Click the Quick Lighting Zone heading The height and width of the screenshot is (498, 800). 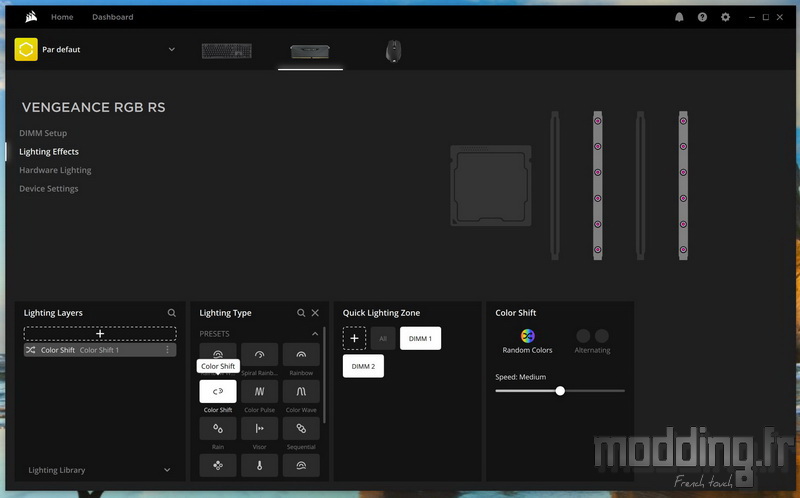[381, 313]
